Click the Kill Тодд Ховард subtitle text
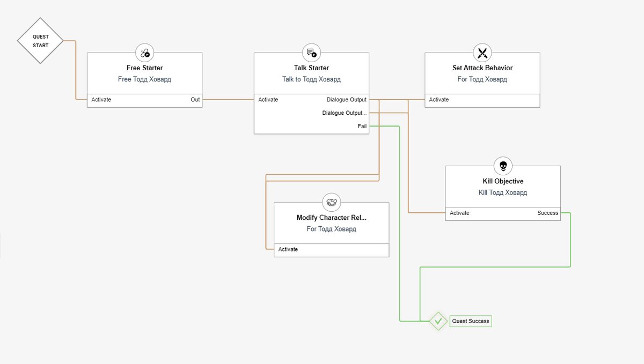Screen dimensions: 644x364 pyautogui.click(x=503, y=192)
